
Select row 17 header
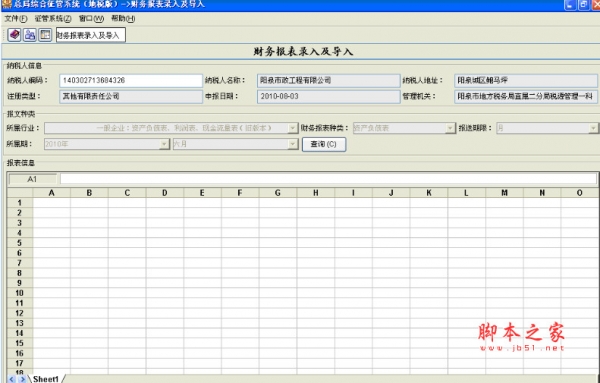(x=20, y=363)
